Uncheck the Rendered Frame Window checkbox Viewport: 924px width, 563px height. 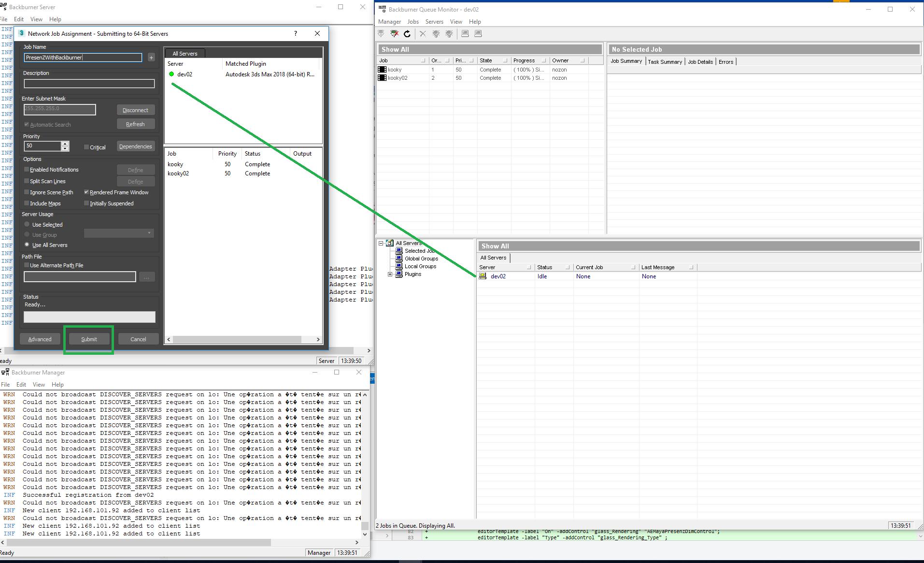point(86,192)
